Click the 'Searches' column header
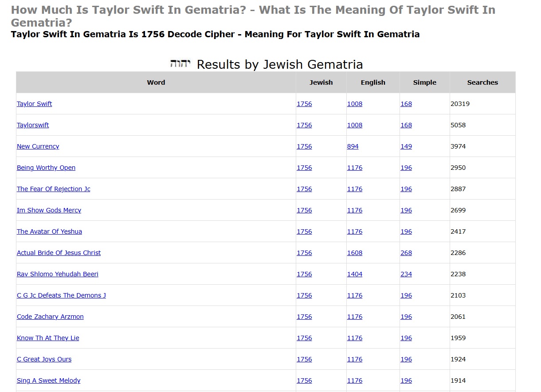The height and width of the screenshot is (392, 541). coord(482,82)
